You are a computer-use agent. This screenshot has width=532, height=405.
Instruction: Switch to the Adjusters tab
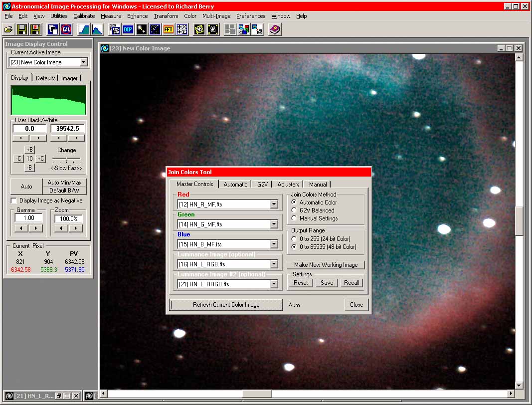point(288,185)
